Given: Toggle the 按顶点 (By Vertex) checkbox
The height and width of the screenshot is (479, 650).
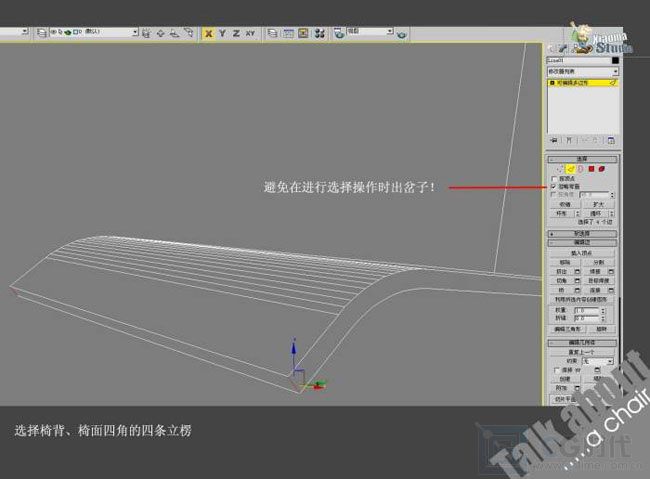Looking at the screenshot, I should coord(556,178).
